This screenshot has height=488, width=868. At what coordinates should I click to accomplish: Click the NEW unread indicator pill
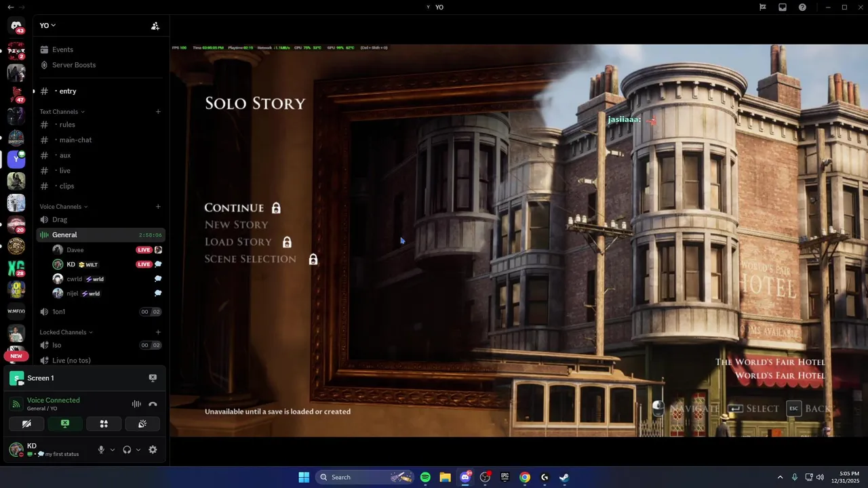pos(16,356)
